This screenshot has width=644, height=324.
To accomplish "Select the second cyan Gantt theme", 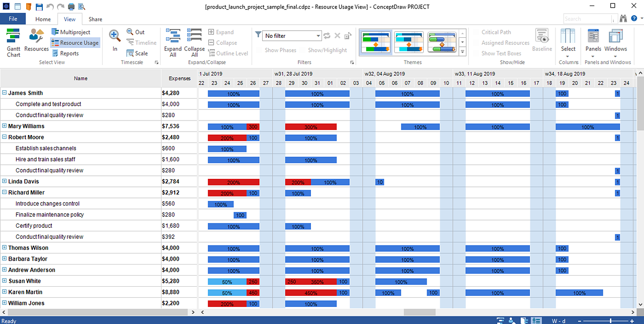I will coord(409,42).
